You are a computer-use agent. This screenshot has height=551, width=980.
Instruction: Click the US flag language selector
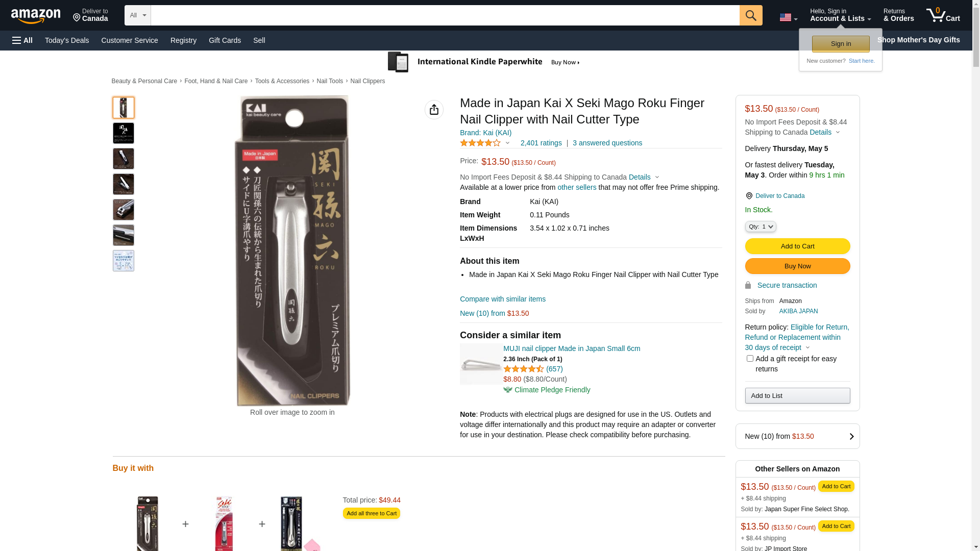click(x=788, y=17)
